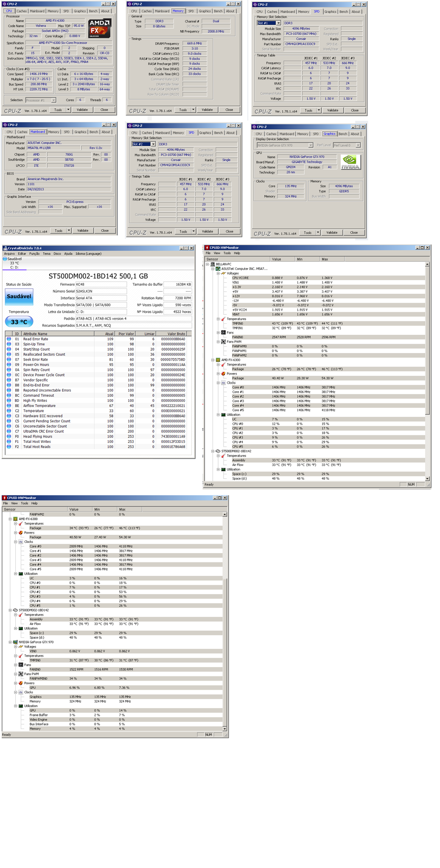The image size is (440, 868).
Task: Click the Fans icon under ASUSTeK in HWMonitor
Action: pos(223,333)
